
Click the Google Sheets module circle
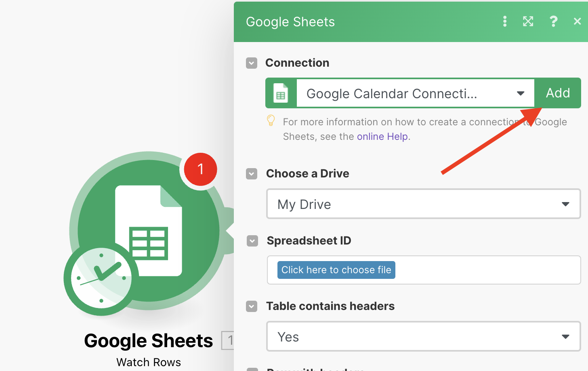(149, 230)
